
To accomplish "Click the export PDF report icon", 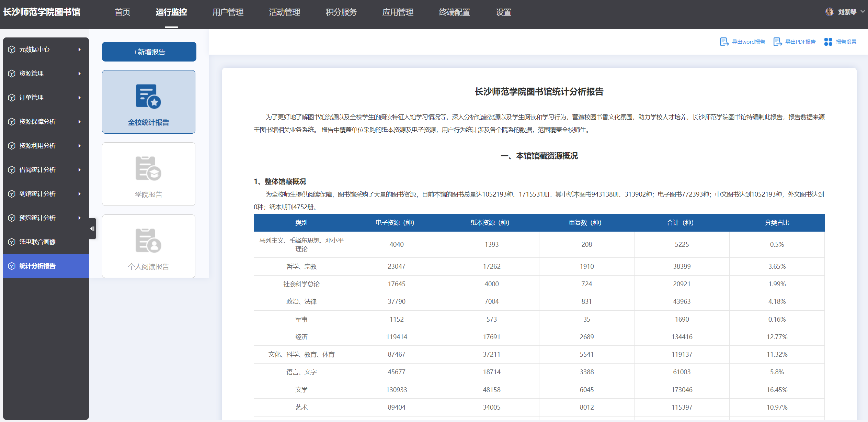I will pyautogui.click(x=777, y=42).
